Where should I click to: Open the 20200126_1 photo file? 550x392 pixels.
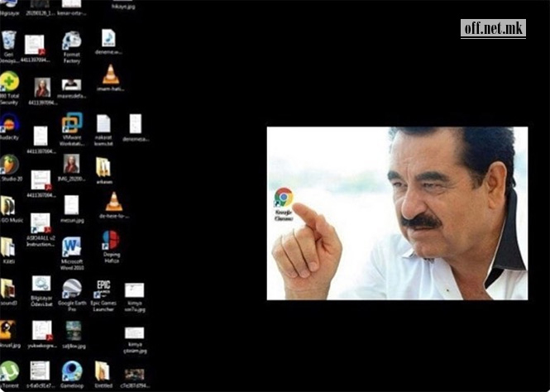(40, 4)
